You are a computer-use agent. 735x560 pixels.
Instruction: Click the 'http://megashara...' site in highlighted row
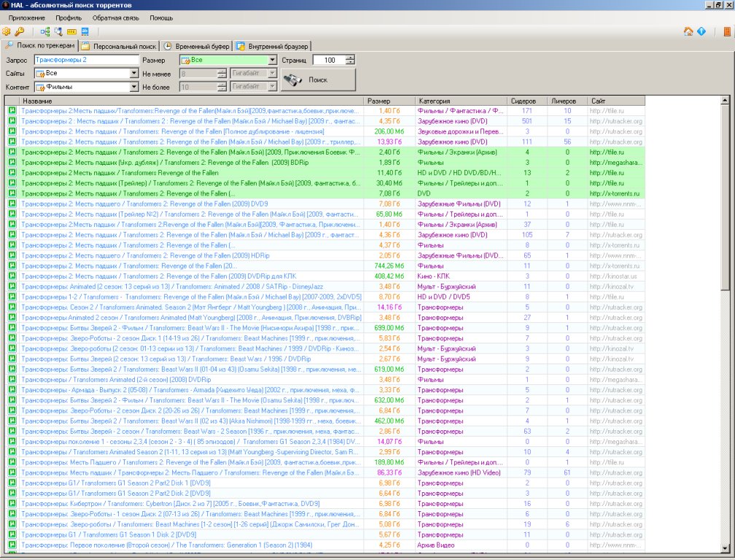click(x=616, y=163)
